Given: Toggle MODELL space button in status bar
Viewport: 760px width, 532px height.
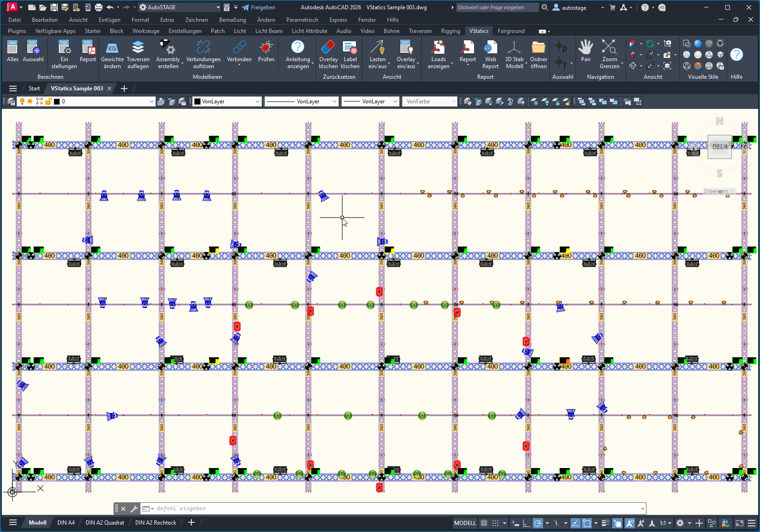Looking at the screenshot, I should click(x=465, y=523).
